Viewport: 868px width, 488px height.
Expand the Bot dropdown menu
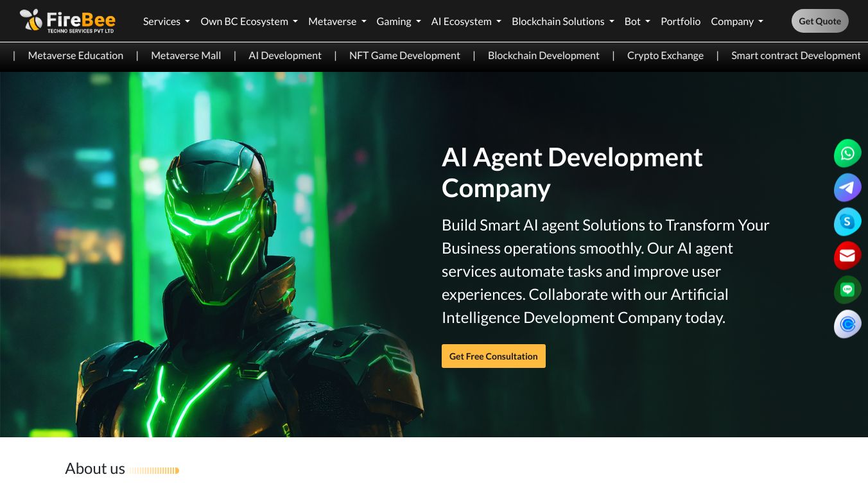coord(638,21)
